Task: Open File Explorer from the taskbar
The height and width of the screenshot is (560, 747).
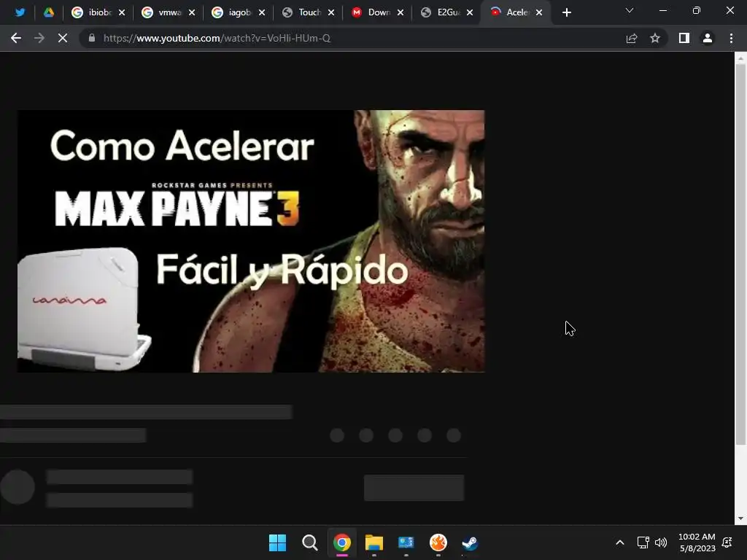Action: pyautogui.click(x=374, y=542)
